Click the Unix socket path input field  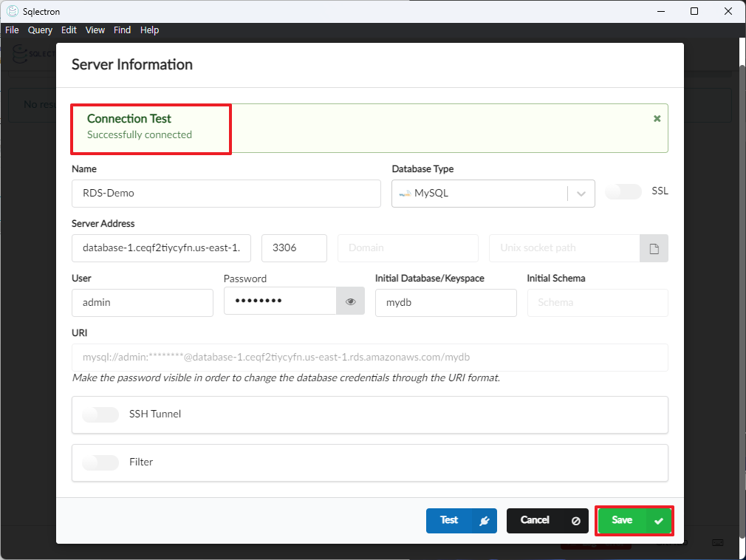(x=564, y=248)
